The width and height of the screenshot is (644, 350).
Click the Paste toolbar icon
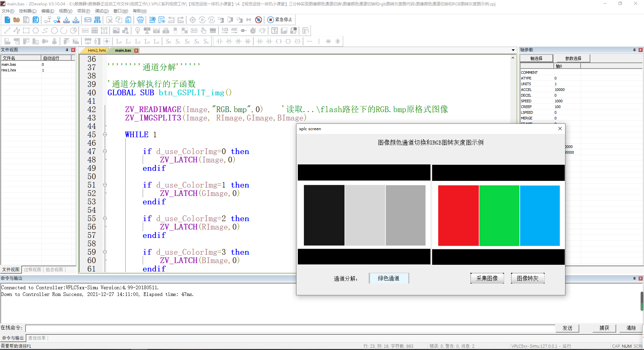tap(128, 20)
